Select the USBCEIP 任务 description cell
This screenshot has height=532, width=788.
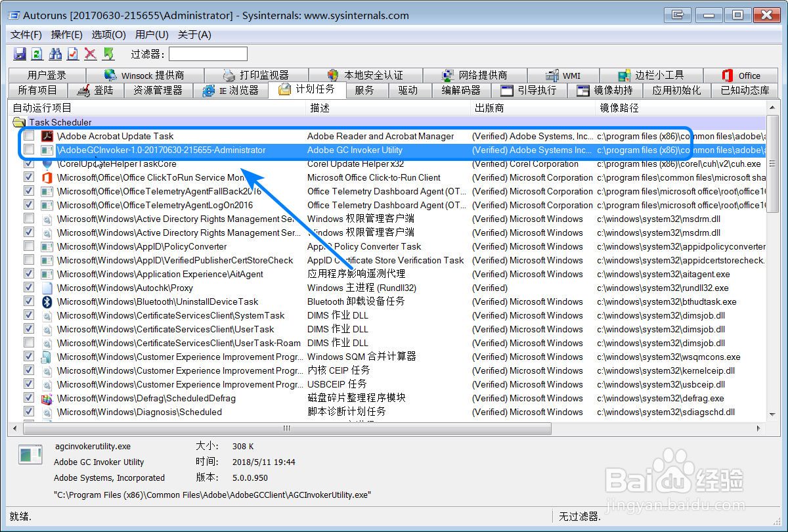tap(337, 384)
